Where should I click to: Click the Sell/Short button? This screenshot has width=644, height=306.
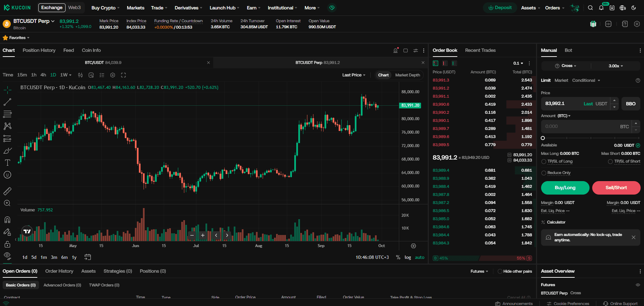(x=616, y=188)
